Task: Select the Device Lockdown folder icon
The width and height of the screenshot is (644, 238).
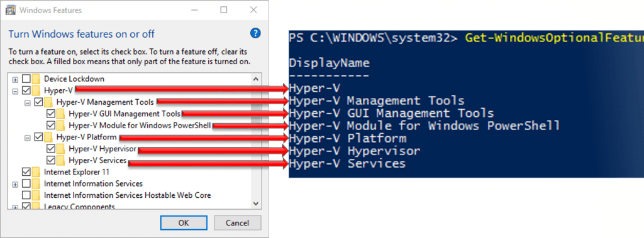Action: (36, 78)
